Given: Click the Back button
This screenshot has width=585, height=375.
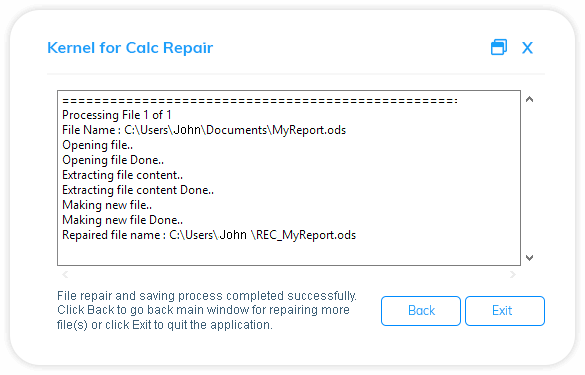Looking at the screenshot, I should click(421, 311).
